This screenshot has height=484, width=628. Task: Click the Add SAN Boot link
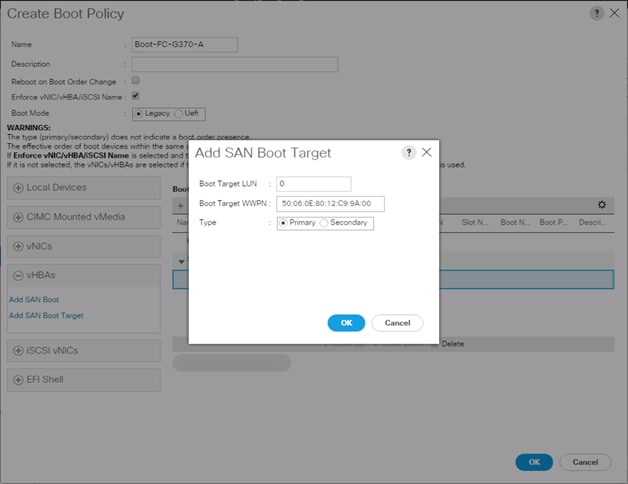click(34, 299)
